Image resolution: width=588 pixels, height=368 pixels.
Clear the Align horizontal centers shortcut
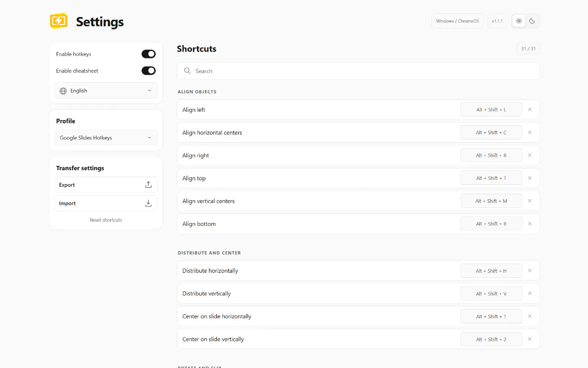530,132
